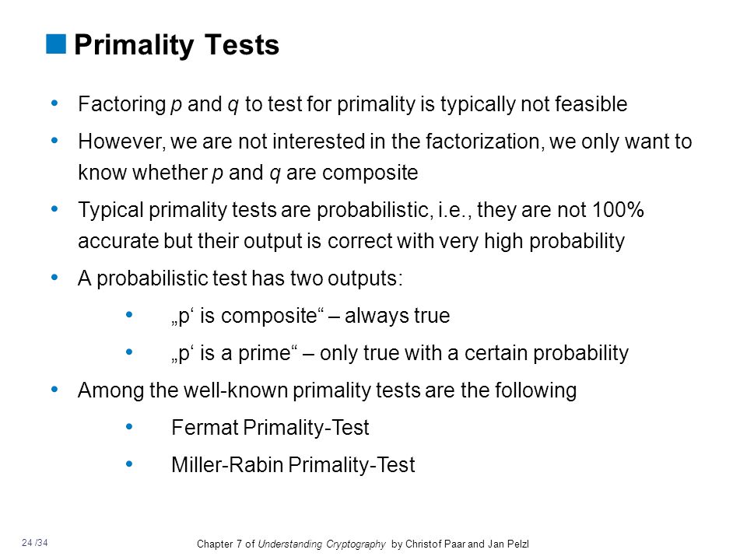Click 'A probabilistic test has two outputs' line
The image size is (747, 560).
tap(240, 278)
